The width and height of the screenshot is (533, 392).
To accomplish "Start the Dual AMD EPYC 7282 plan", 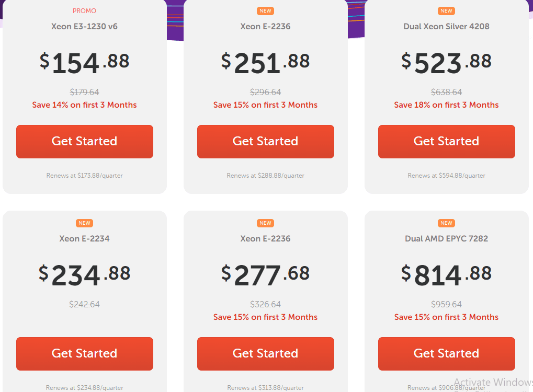I will (447, 354).
